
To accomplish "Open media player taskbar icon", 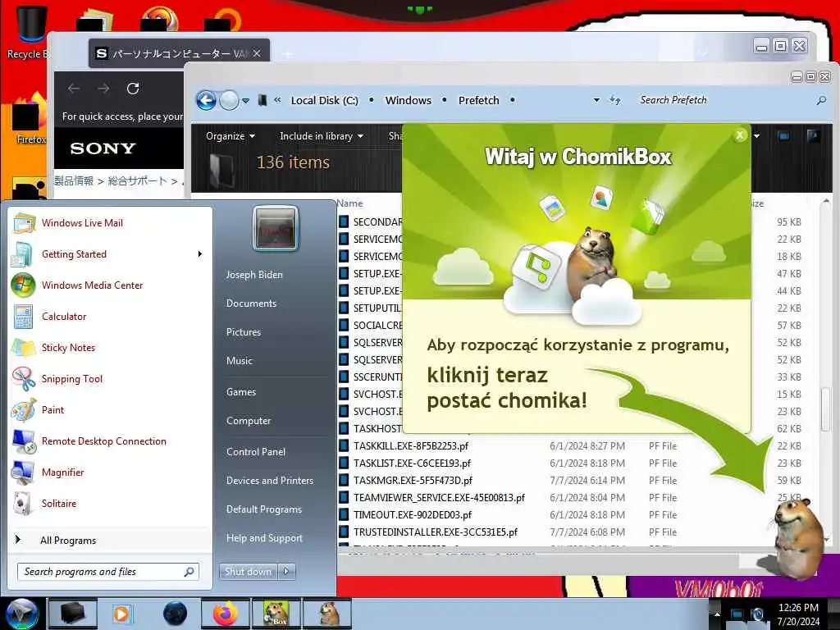I will click(x=122, y=614).
